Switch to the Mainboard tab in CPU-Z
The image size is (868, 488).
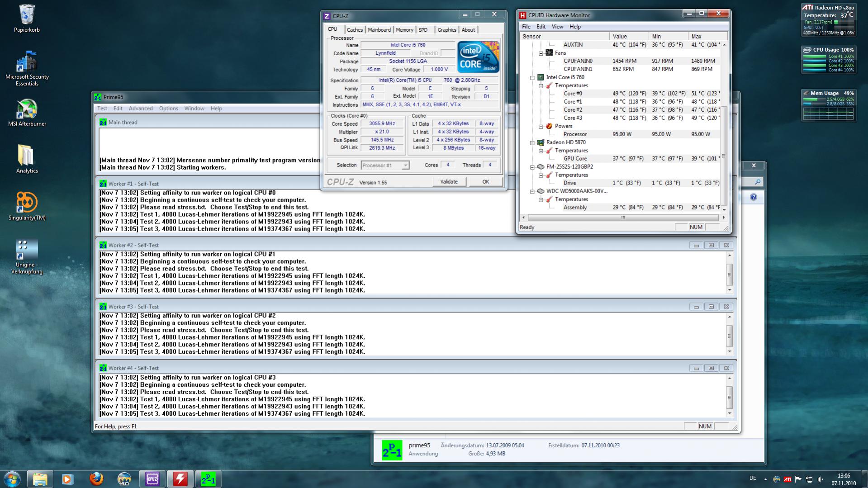(x=379, y=30)
